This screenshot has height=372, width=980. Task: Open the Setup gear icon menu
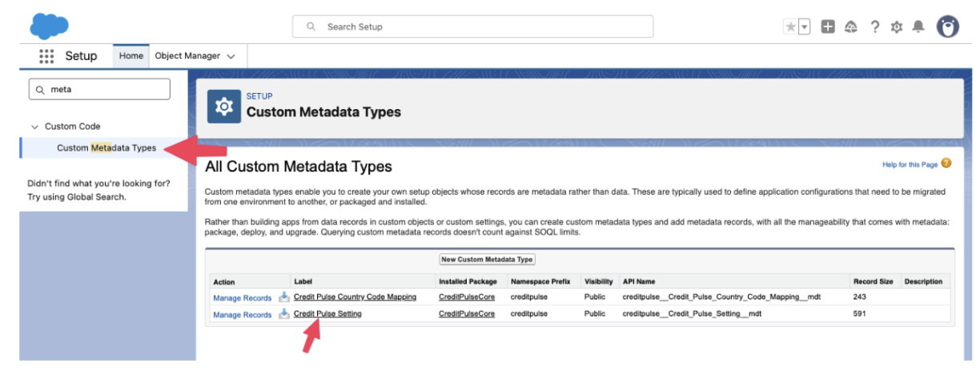coord(897,26)
